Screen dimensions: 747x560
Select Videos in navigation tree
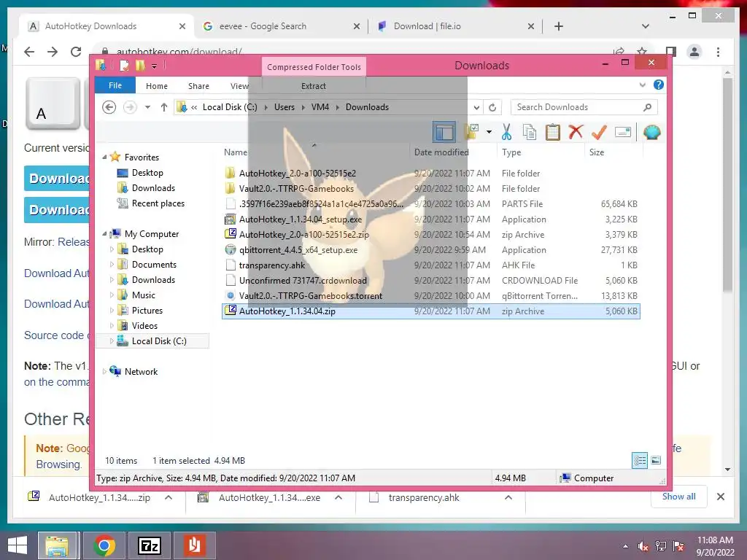coord(144,326)
